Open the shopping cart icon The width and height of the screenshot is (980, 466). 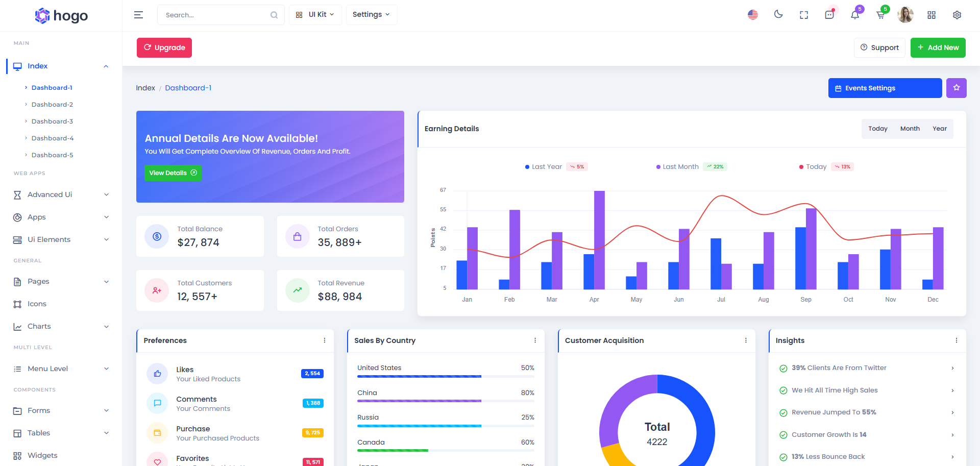880,15
